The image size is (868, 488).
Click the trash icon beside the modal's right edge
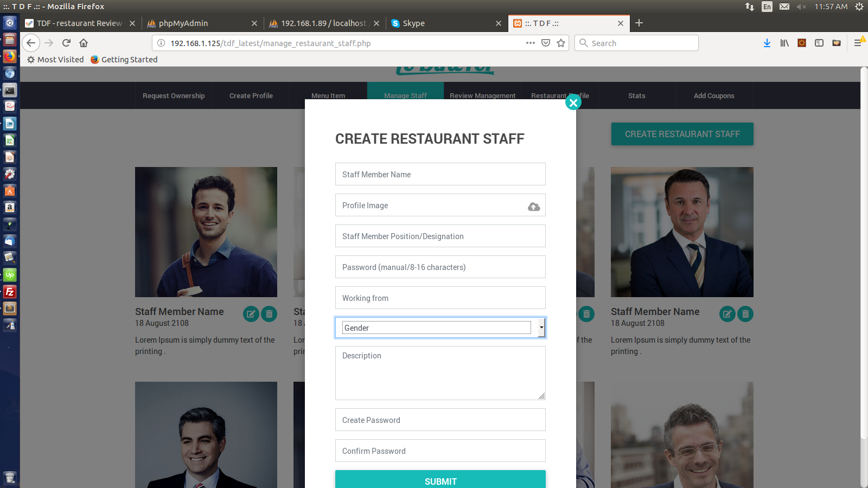(x=586, y=314)
